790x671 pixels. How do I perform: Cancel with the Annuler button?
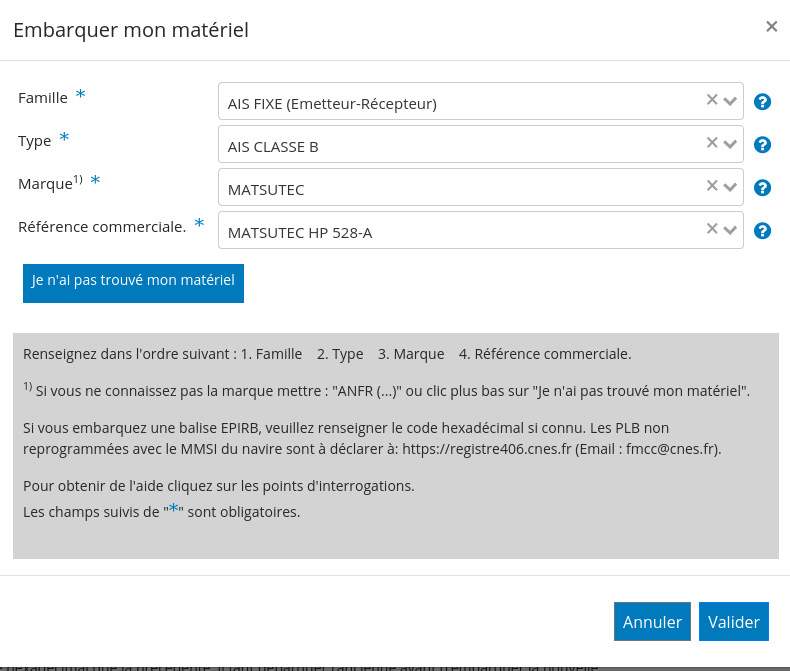tap(652, 622)
